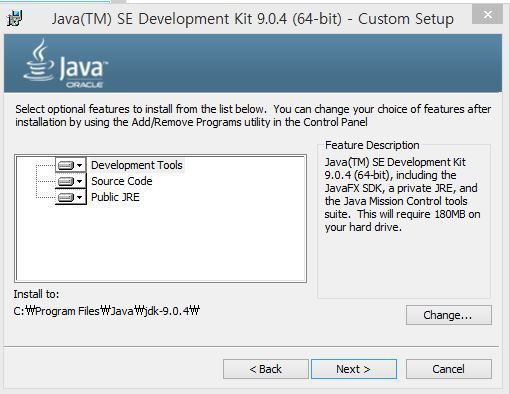The height and width of the screenshot is (394, 510).
Task: Open the Development Tools feature dropdown icon
Action: (70, 165)
